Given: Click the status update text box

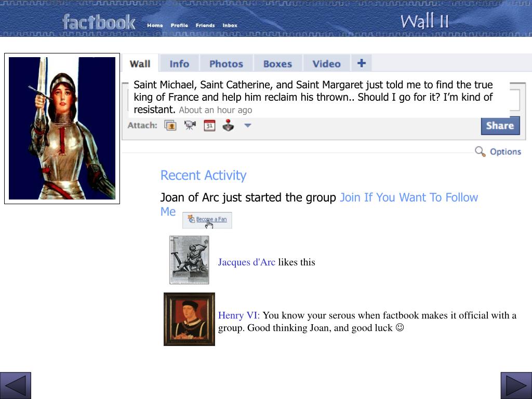Looking at the screenshot, I should coord(319,97).
